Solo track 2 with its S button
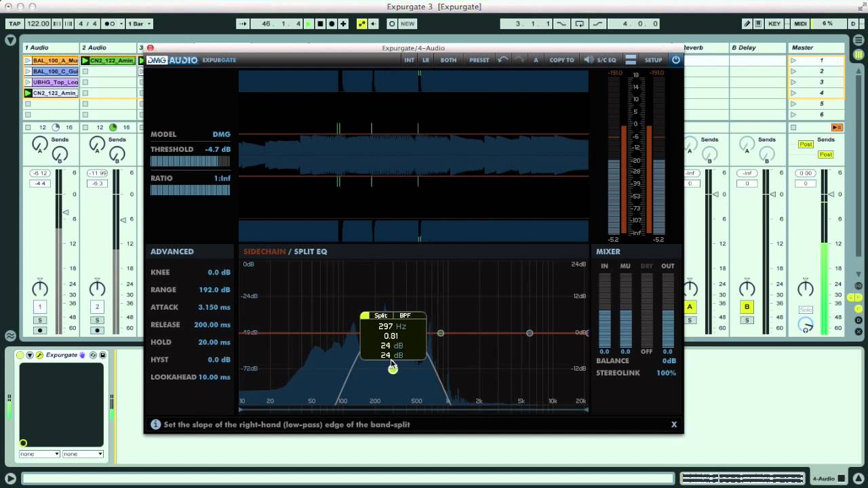 click(x=97, y=320)
